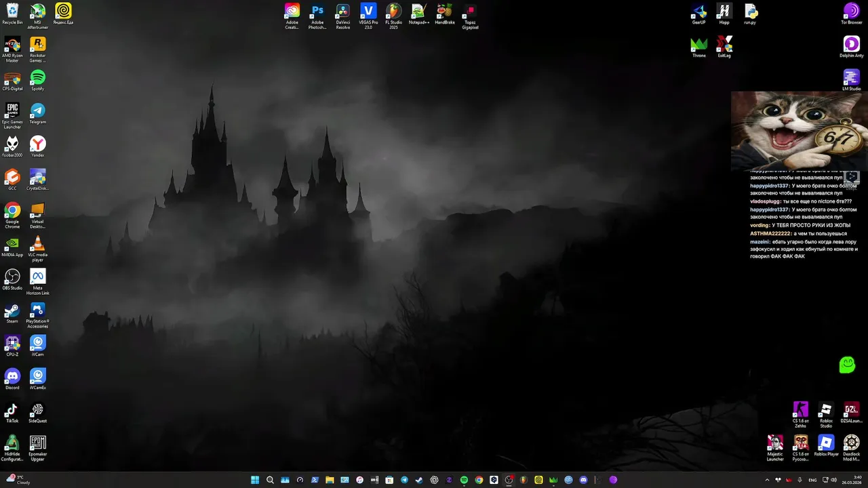The height and width of the screenshot is (488, 868).
Task: Open Adobe Creative Cloud shortcut
Action: tap(292, 16)
